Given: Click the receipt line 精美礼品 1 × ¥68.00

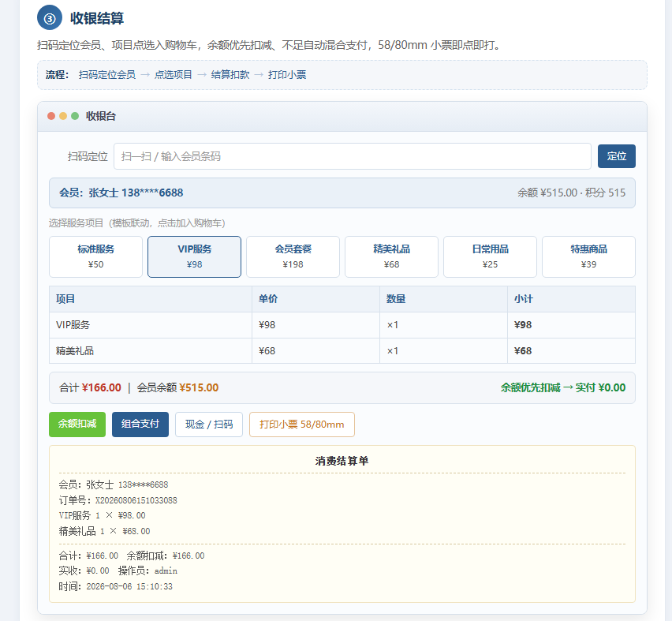Looking at the screenshot, I should [105, 531].
